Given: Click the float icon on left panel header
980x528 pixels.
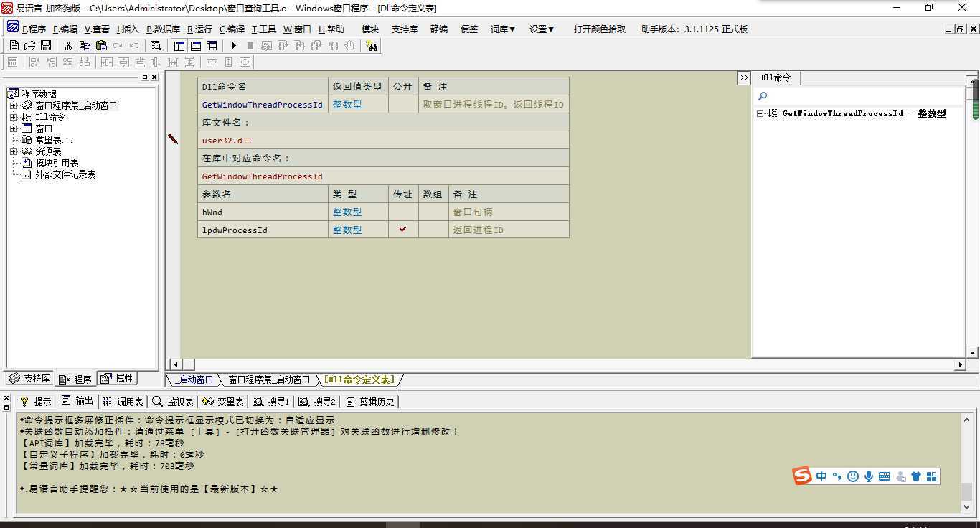Looking at the screenshot, I should tap(144, 77).
